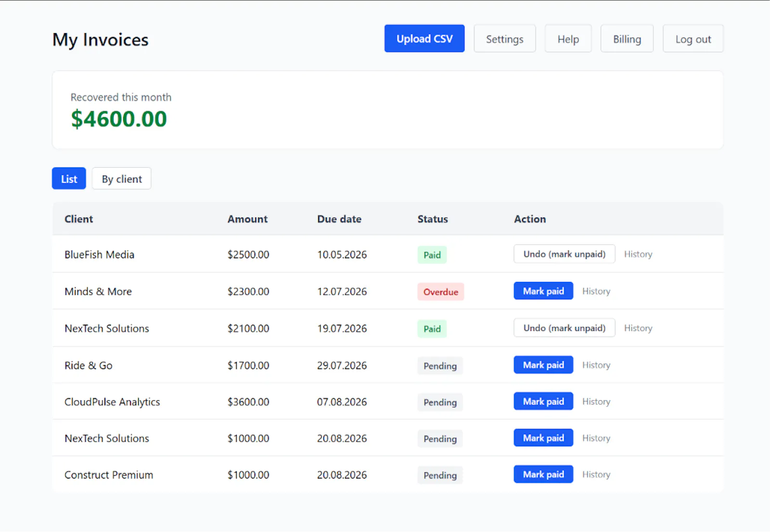
Task: Click the Paid badge for BlueFish Media
Action: 432,255
